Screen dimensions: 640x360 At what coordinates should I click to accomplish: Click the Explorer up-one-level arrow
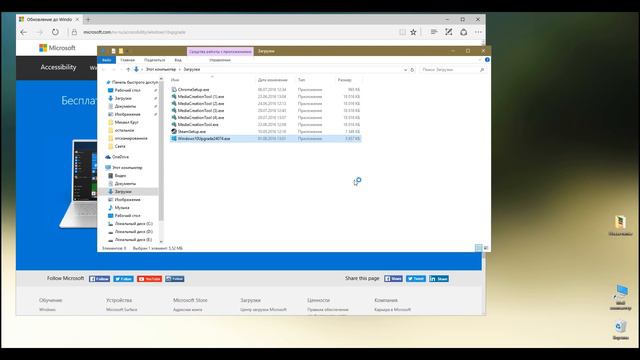[x=128, y=70]
